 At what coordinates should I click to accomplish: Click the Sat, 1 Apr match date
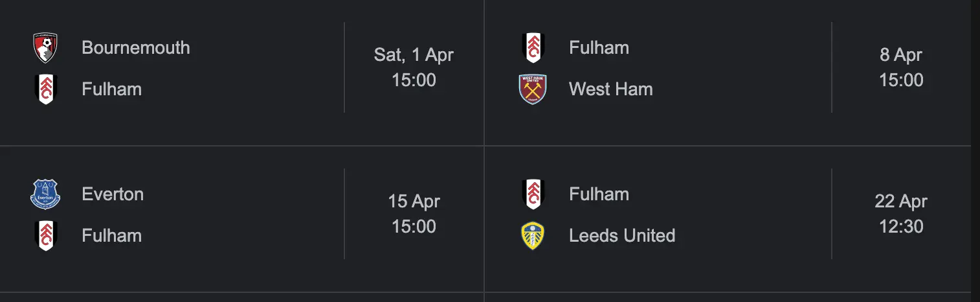click(414, 55)
